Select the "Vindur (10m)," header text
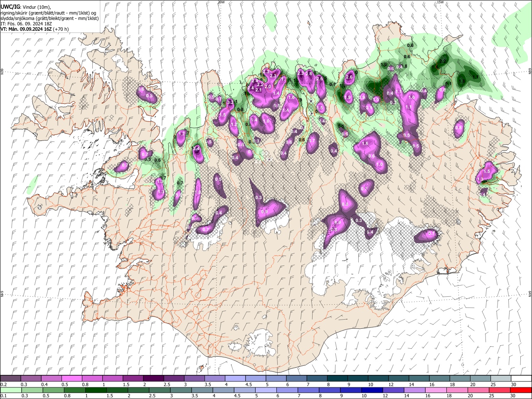 [x=37, y=7]
